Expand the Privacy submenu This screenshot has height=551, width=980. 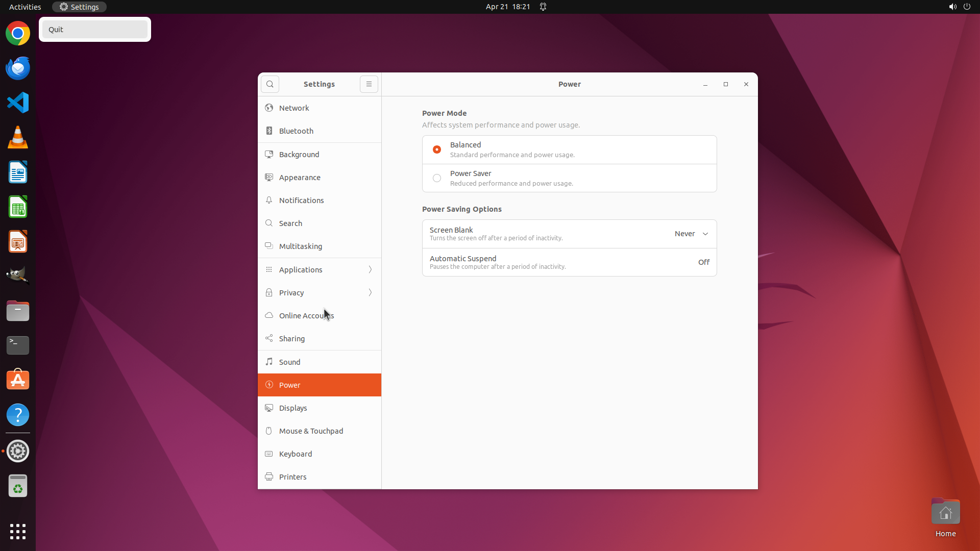(x=319, y=293)
